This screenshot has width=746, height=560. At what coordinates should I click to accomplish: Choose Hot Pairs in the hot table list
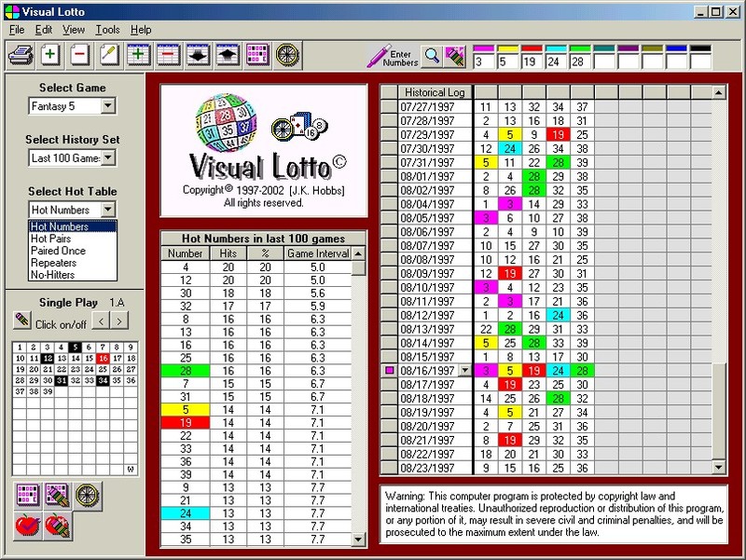(73, 239)
